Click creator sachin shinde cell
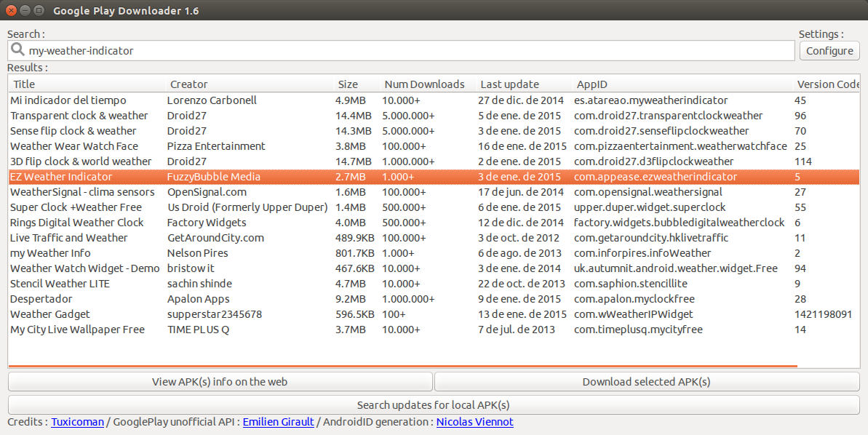Image resolution: width=868 pixels, height=435 pixels. [x=199, y=284]
